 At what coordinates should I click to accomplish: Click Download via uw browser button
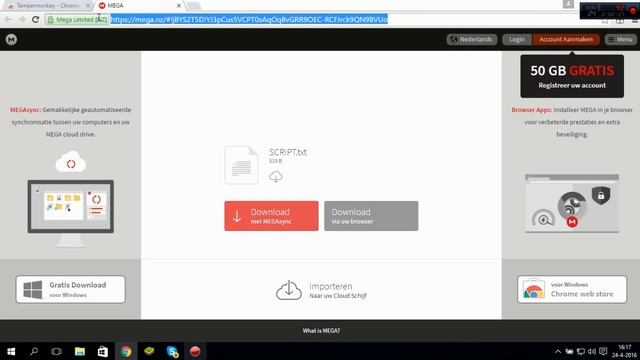pyautogui.click(x=371, y=216)
